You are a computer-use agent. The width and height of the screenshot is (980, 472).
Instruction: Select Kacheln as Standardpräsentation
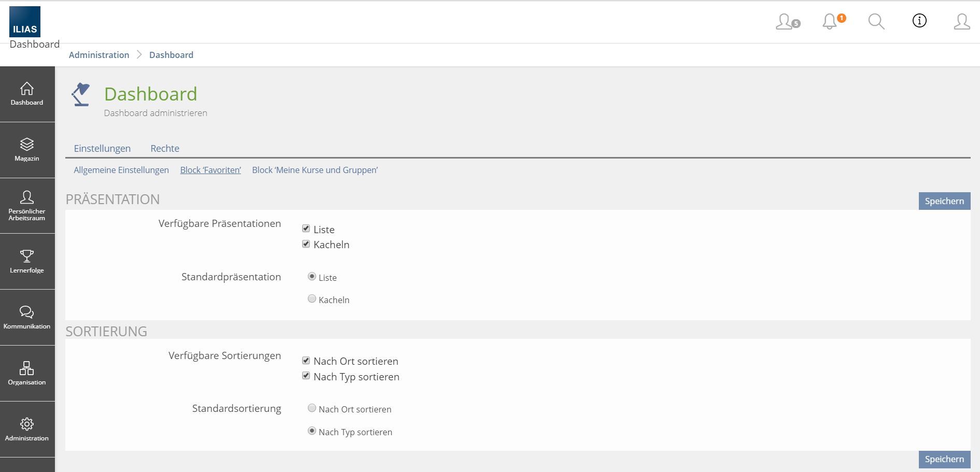point(312,299)
